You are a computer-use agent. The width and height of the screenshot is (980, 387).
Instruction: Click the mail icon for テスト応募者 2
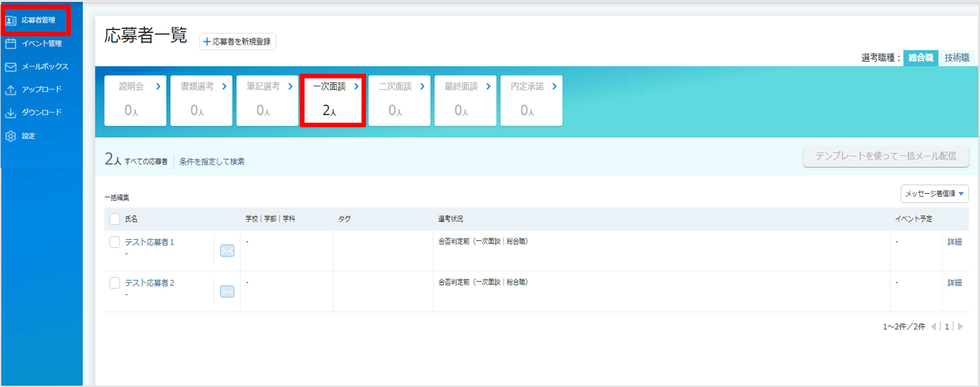pos(227,291)
